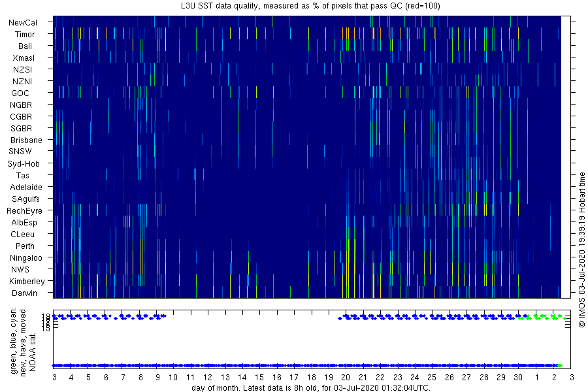Screen dimensions: 588x392
Task: Select the SNSW row label
Action: [20, 152]
